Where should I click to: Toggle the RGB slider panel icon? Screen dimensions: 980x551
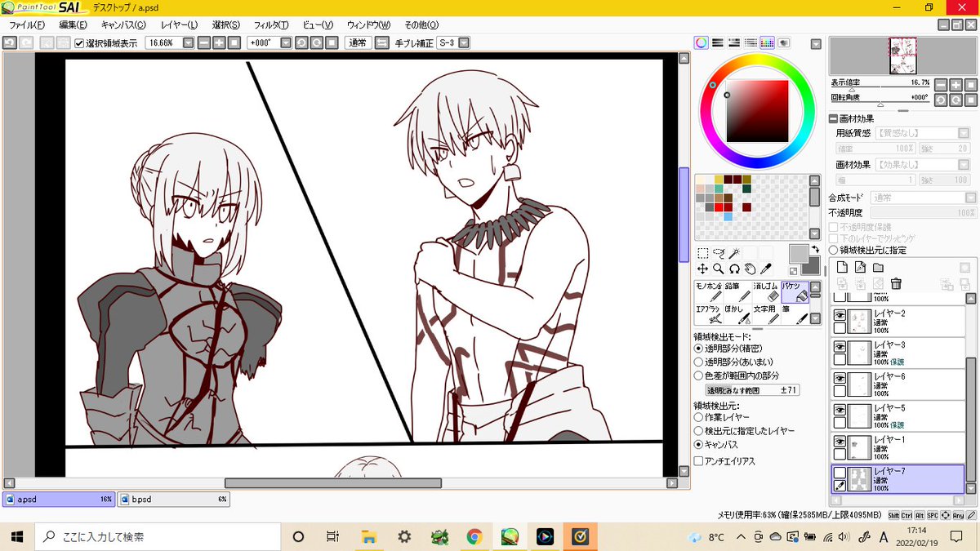(718, 43)
